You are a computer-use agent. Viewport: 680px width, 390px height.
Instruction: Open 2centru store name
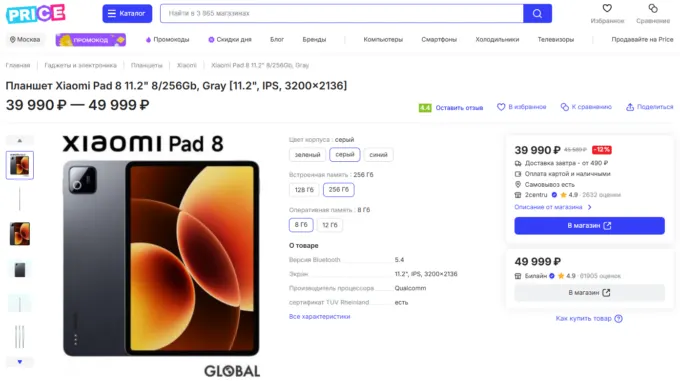tap(536, 195)
